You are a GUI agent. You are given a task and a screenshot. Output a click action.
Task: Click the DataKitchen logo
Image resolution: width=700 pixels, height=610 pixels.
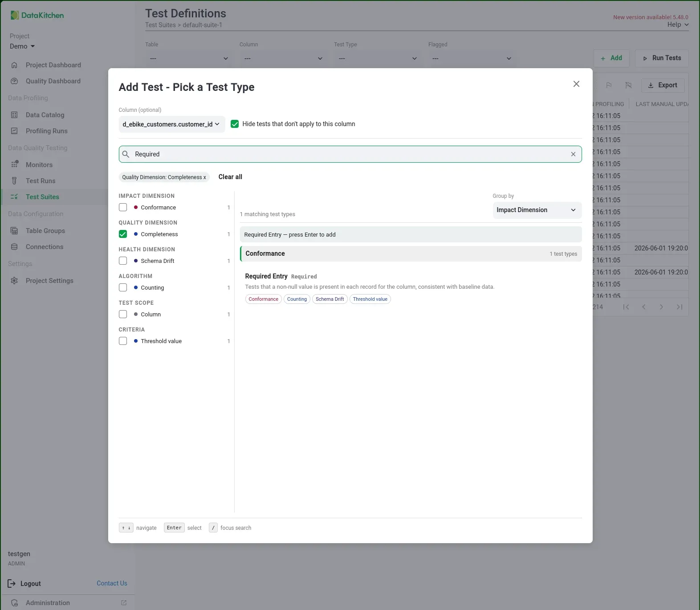pos(37,15)
